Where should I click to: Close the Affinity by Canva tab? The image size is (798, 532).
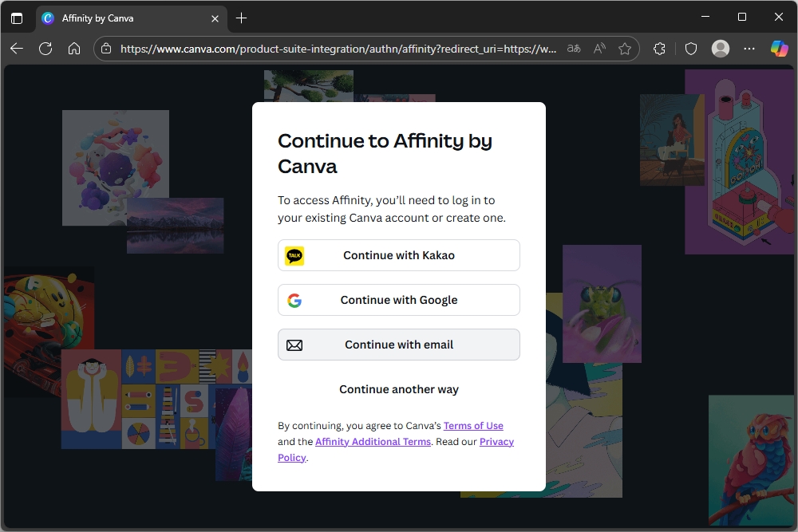coord(215,19)
